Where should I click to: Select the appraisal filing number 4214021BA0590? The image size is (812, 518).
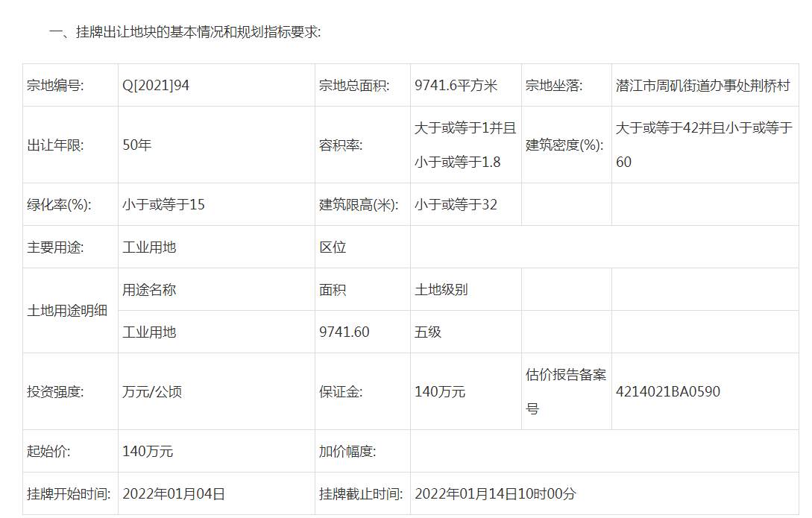pos(668,391)
